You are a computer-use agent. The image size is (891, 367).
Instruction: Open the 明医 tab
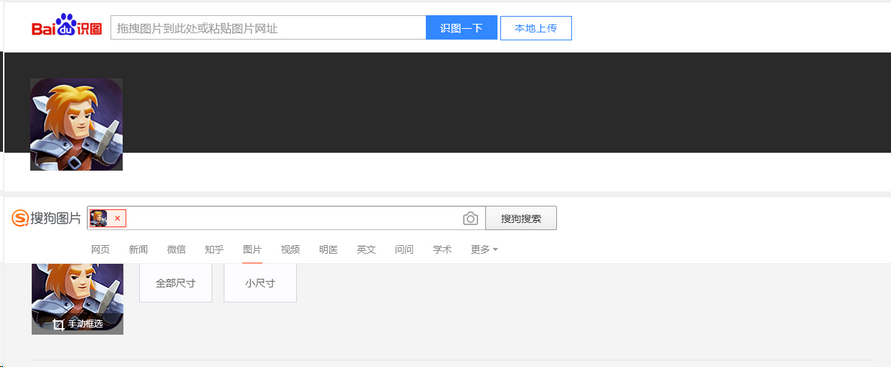328,249
